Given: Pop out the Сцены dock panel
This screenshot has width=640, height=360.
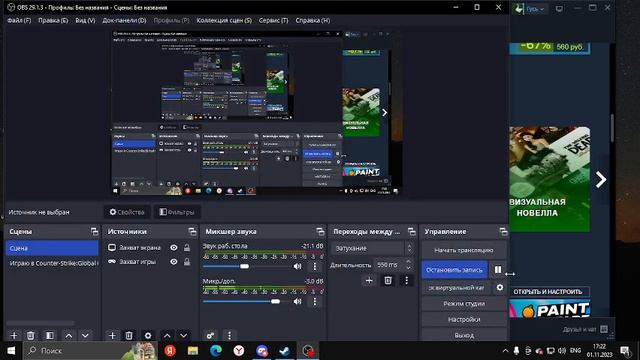Looking at the screenshot, I should pos(94,232).
